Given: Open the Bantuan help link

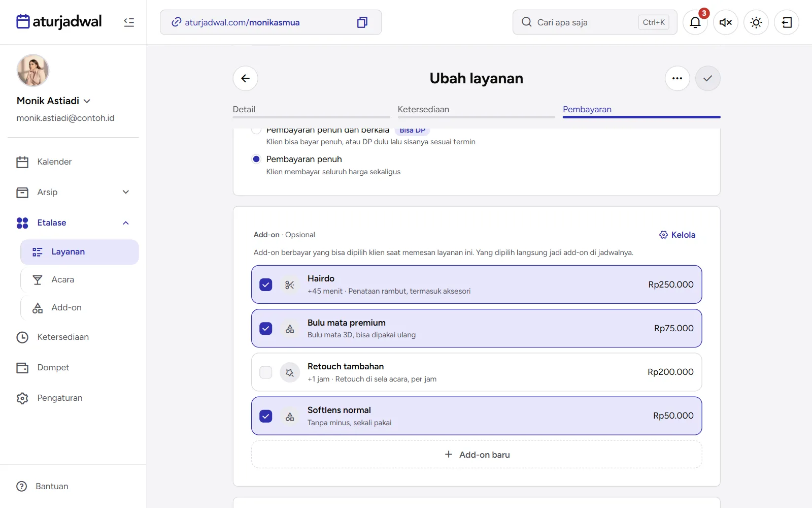Looking at the screenshot, I should coord(43,487).
